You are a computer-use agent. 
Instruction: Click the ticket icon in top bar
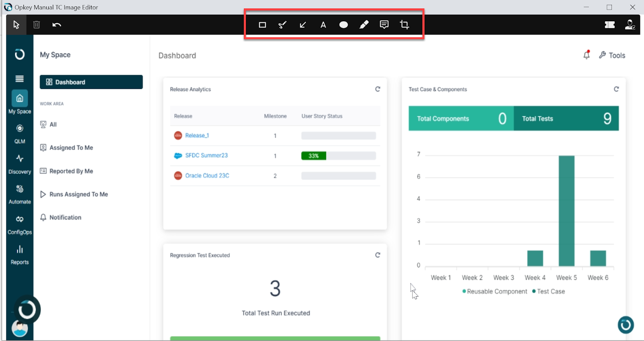click(610, 25)
